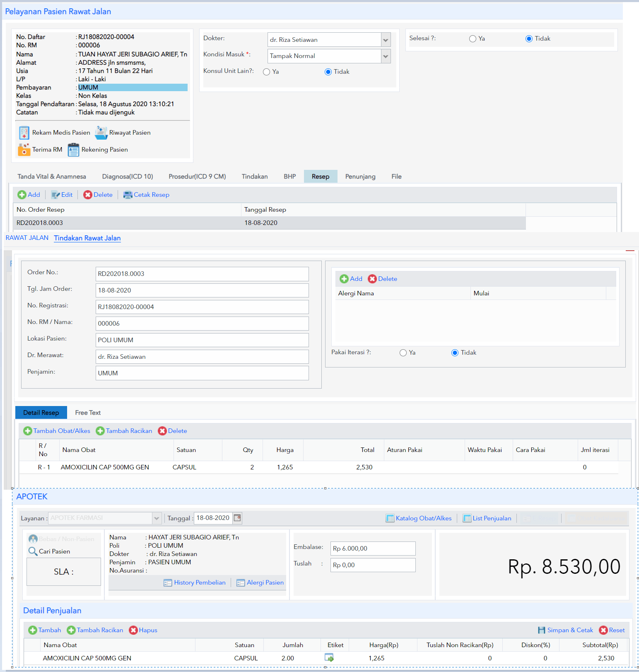The width and height of the screenshot is (639, 672).
Task: Select Tidak for Konsul Unit Lain
Action: [328, 72]
